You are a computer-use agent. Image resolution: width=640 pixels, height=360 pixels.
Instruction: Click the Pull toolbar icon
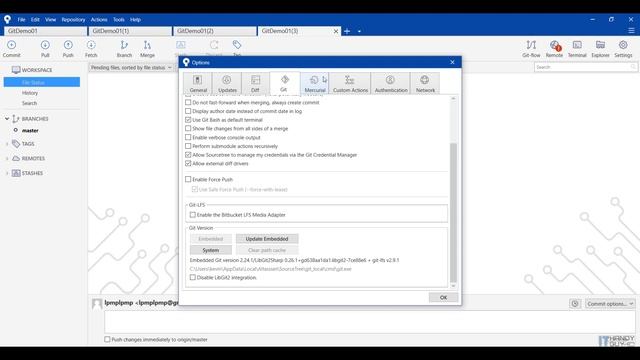[45, 49]
